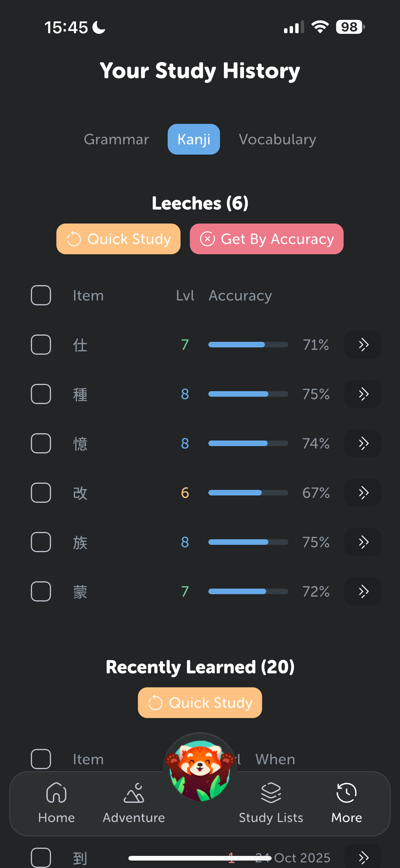The height and width of the screenshot is (868, 400).
Task: Tap the 67% accuracy progress bar
Action: tap(248, 493)
